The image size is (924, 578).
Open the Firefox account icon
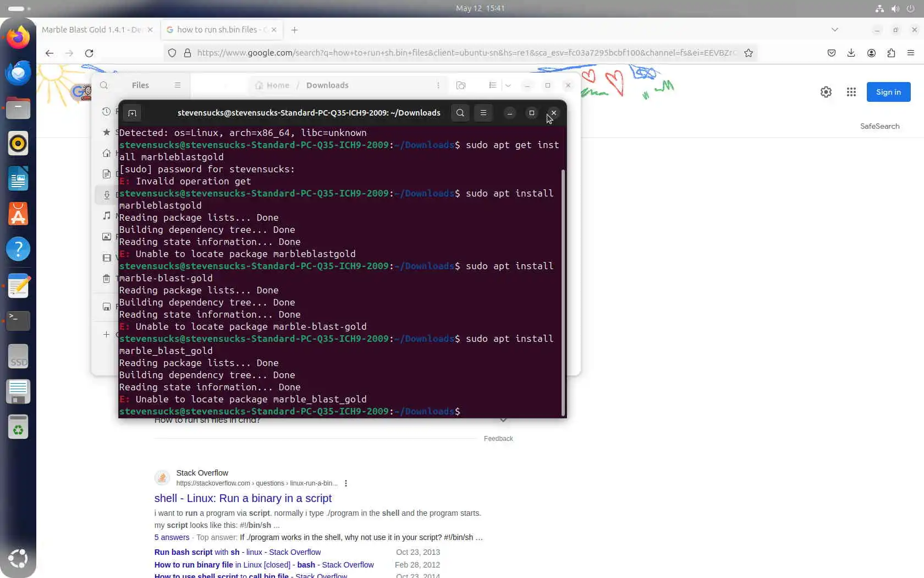pyautogui.click(x=871, y=53)
